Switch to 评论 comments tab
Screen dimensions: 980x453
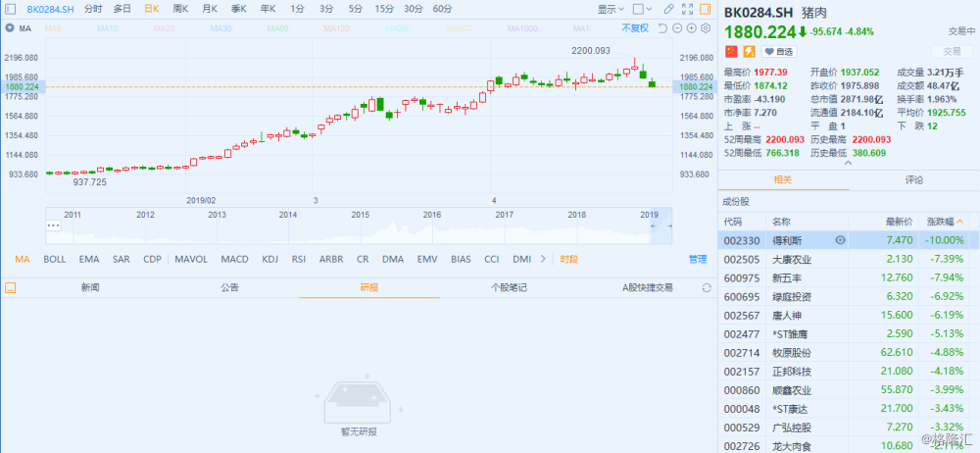pyautogui.click(x=914, y=180)
